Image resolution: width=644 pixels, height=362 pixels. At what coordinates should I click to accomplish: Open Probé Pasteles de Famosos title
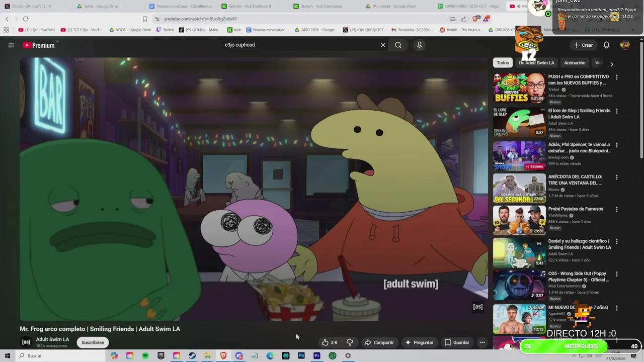point(576,209)
